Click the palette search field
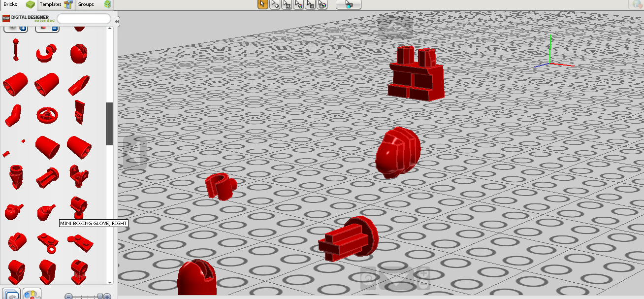This screenshot has height=299, width=644. click(84, 19)
